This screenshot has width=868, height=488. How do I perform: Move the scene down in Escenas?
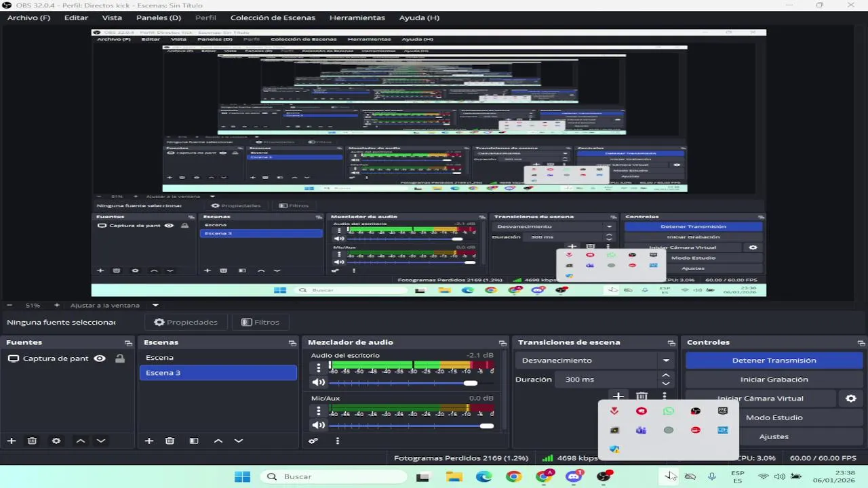tap(239, 441)
